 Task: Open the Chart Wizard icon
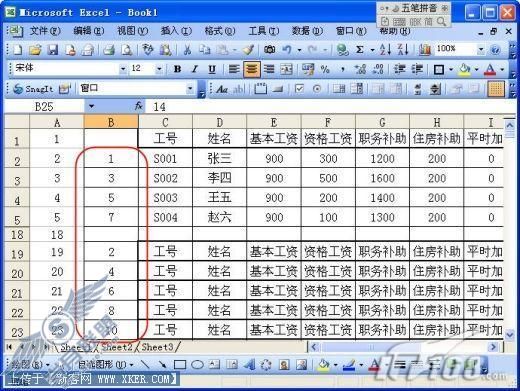[424, 50]
